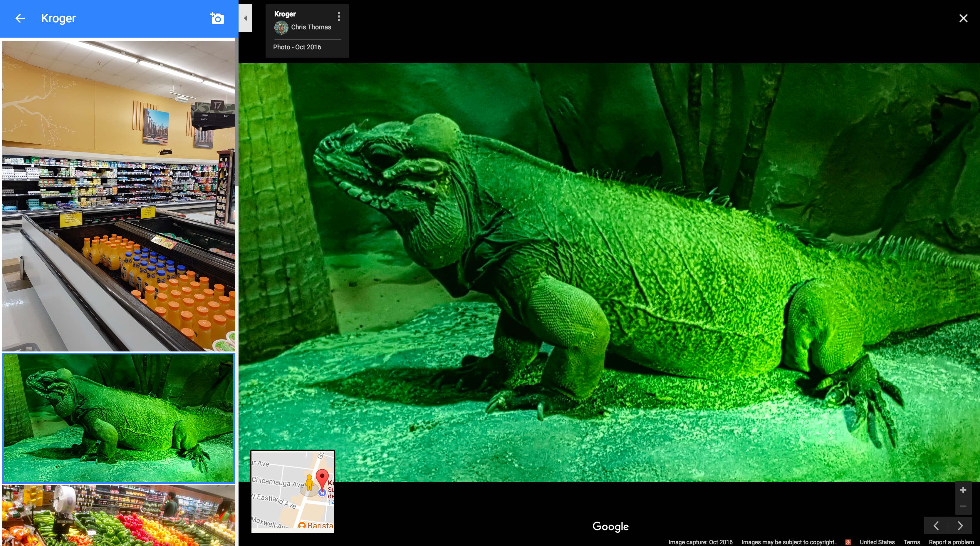The image size is (980, 546).
Task: Click the Pegman figure on the minimap
Action: point(309,483)
